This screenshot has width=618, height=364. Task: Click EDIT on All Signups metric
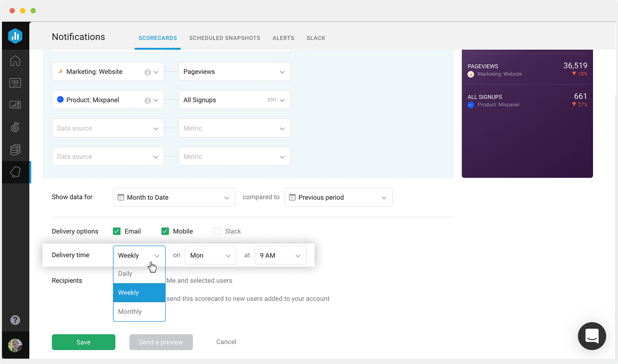click(272, 100)
